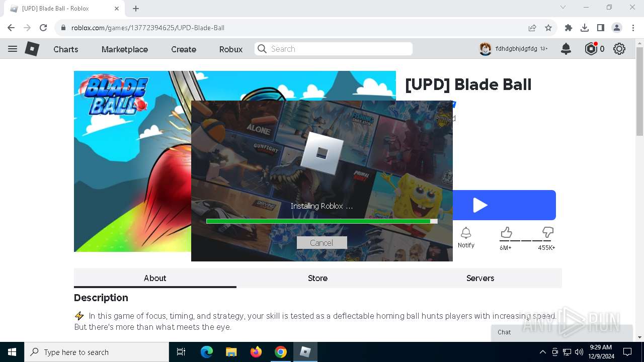Image resolution: width=644 pixels, height=362 pixels.
Task: Launch Firefox from the taskbar
Action: pos(256,352)
